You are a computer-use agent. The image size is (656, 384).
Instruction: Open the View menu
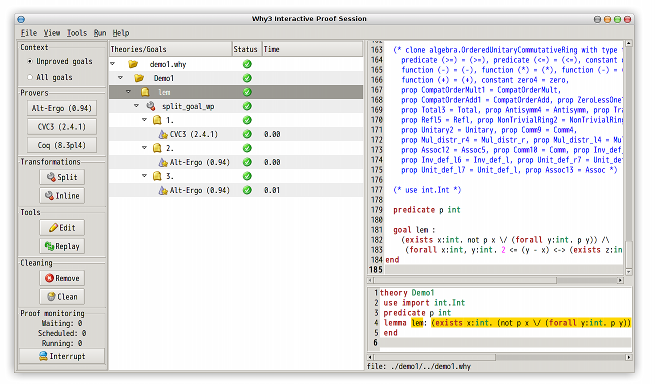pos(52,33)
